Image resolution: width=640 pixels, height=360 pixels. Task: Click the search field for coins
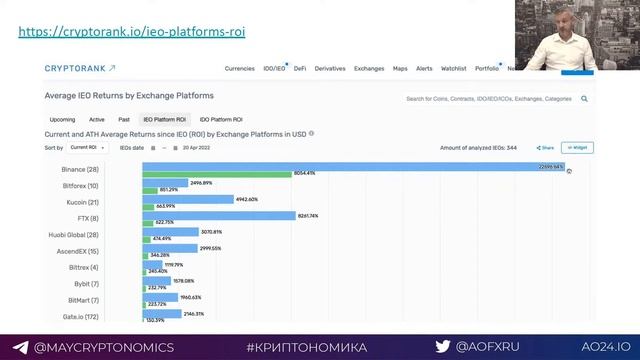(489, 99)
